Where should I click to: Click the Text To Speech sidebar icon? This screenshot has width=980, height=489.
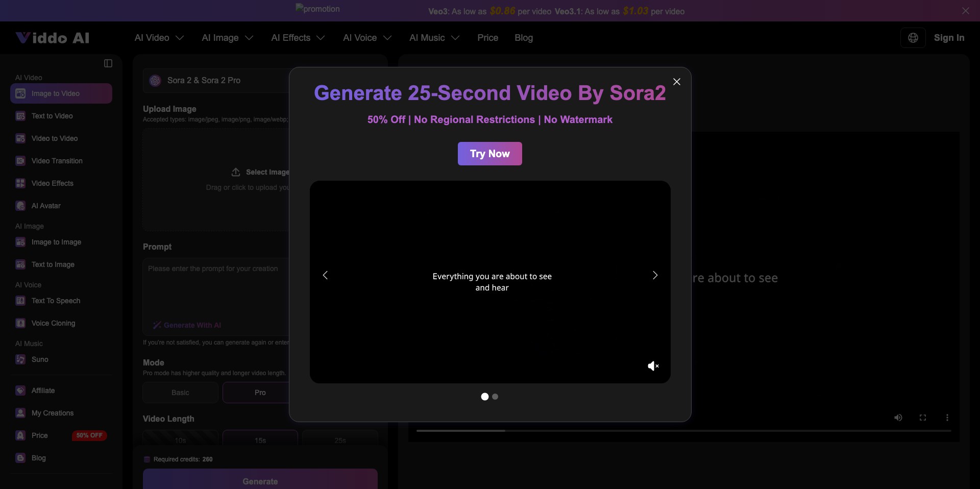20,301
